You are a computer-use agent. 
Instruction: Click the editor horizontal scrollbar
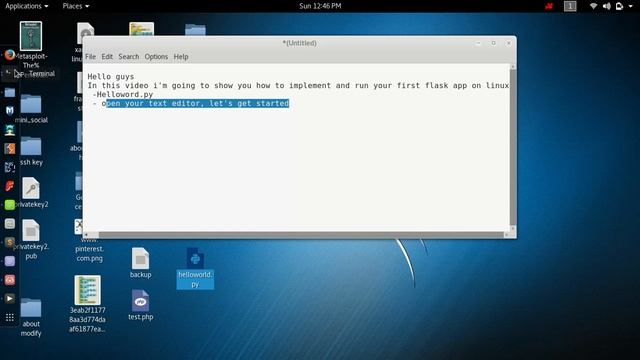301,235
